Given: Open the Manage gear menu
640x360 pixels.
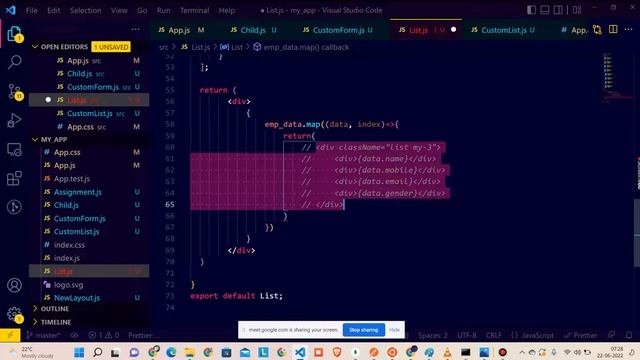Looking at the screenshot, I should 14,314.
